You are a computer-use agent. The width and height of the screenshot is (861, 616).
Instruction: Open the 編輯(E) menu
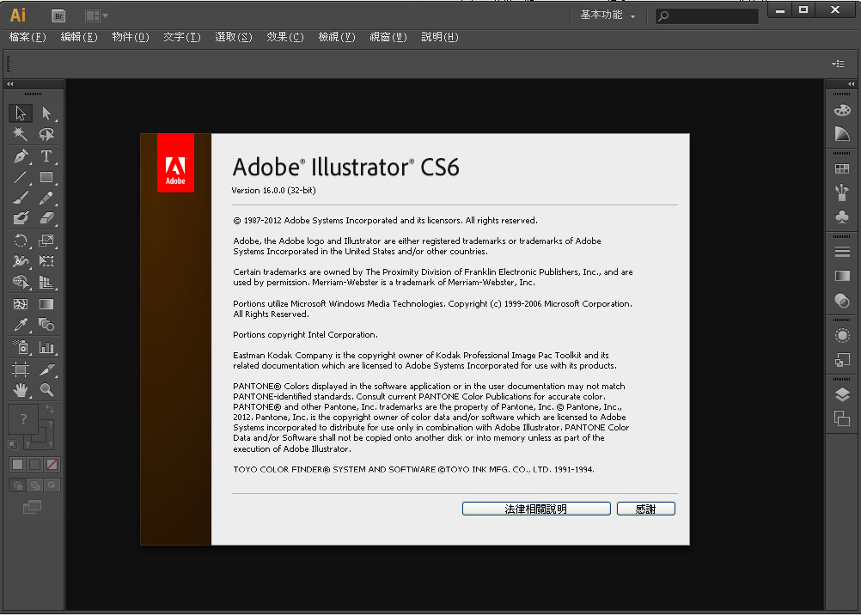tap(79, 37)
